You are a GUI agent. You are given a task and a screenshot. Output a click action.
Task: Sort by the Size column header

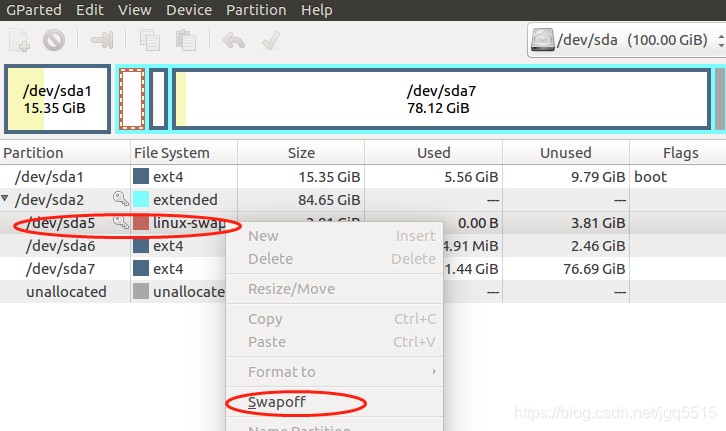click(x=300, y=153)
